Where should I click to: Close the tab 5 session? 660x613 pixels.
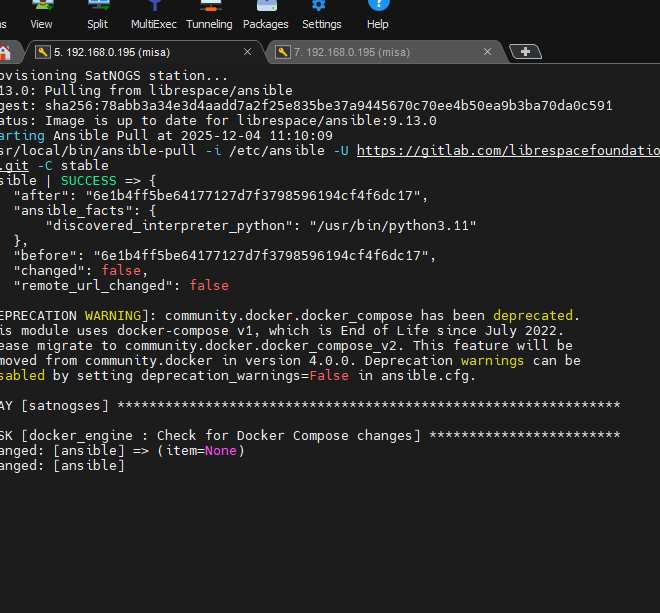(x=248, y=52)
